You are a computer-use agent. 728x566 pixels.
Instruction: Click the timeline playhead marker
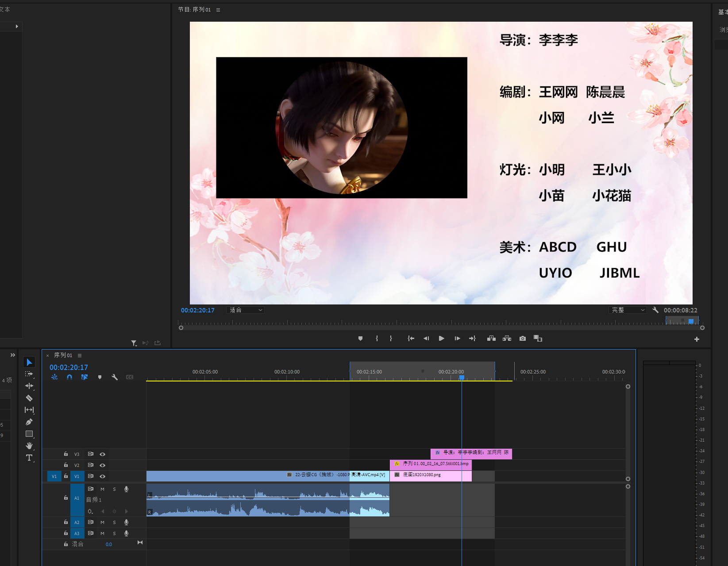point(462,377)
